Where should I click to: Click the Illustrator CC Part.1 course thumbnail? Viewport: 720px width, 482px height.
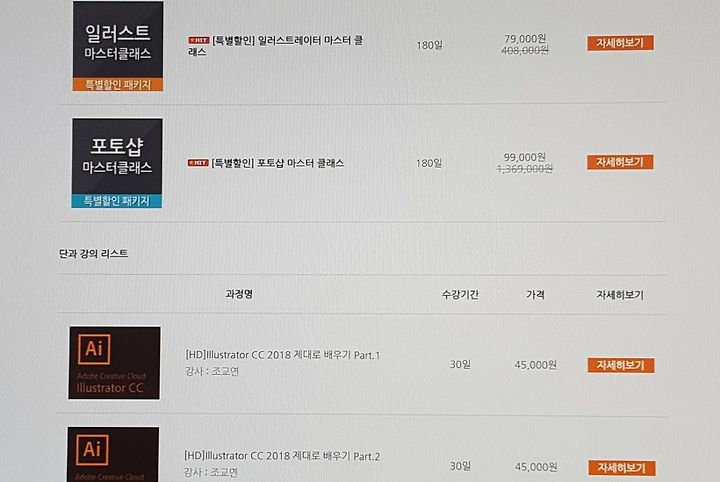pyautogui.click(x=114, y=363)
